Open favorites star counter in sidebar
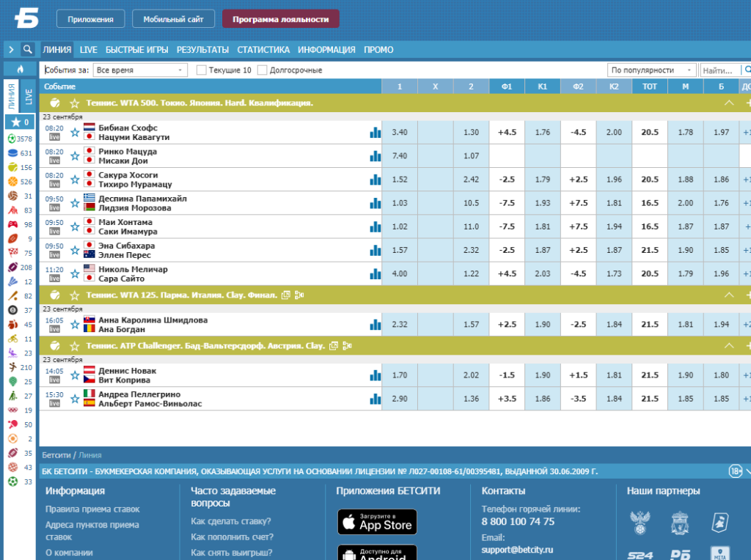This screenshot has width=751, height=560. (20, 122)
